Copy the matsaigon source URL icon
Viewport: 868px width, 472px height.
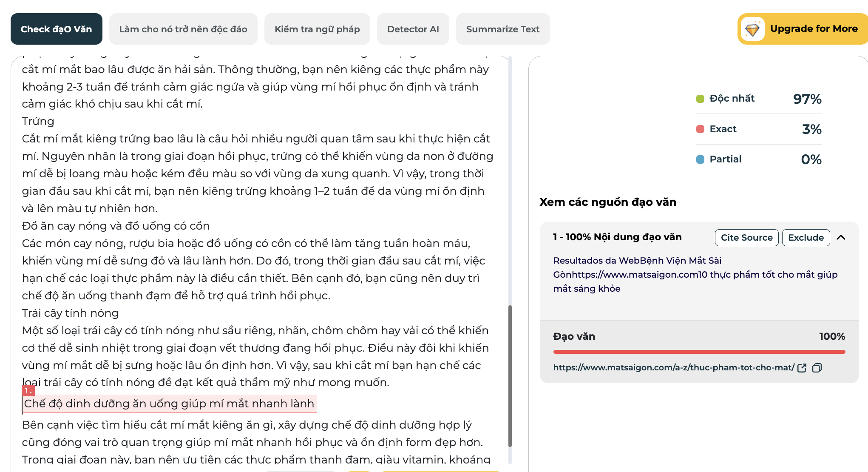tap(817, 368)
